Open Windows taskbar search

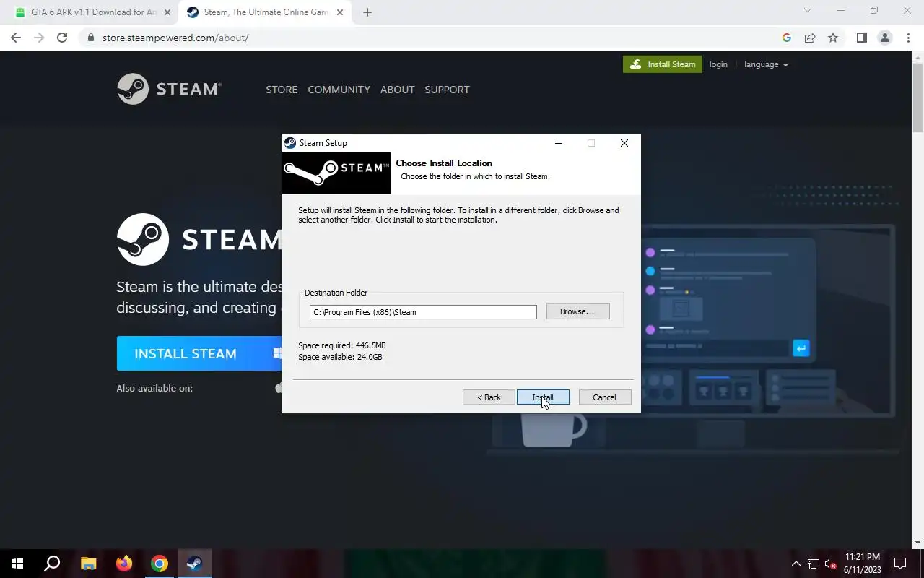click(x=52, y=564)
